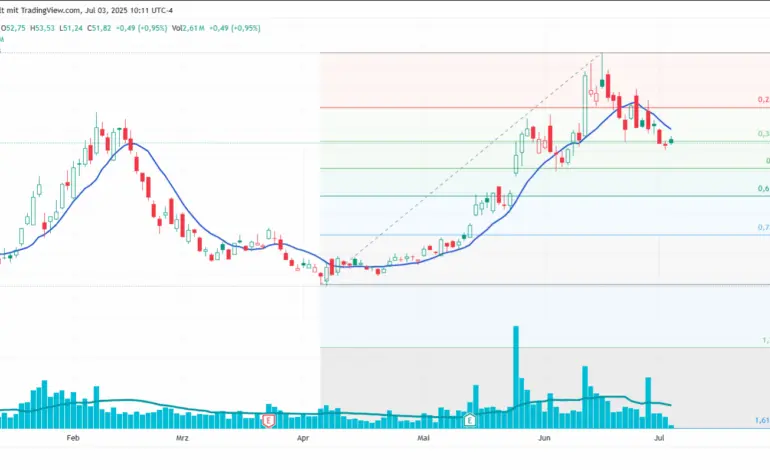Image resolution: width=770 pixels, height=470 pixels.
Task: Click the Jul label on time axis
Action: coord(659,438)
